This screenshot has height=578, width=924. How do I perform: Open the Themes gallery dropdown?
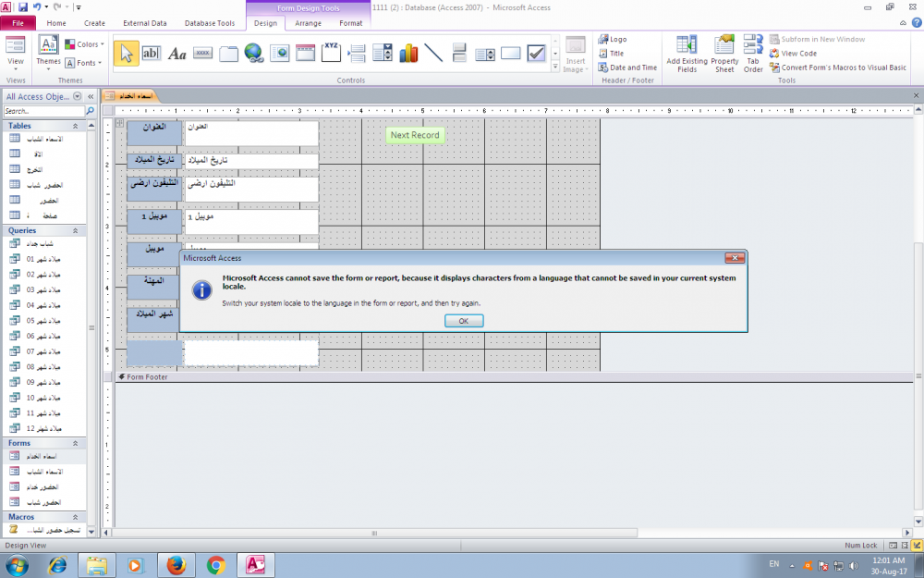pos(48,53)
